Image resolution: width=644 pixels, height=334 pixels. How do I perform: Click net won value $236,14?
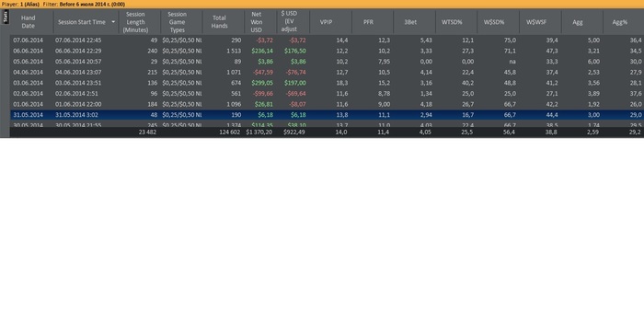pos(262,51)
